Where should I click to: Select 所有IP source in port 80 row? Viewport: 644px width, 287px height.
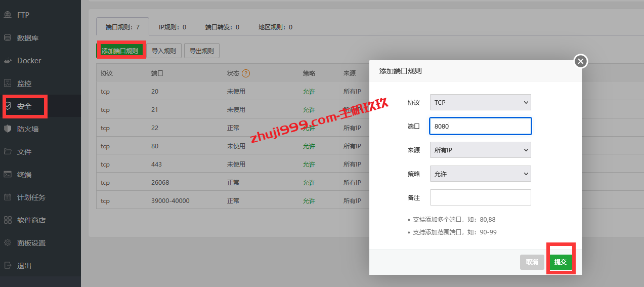352,146
